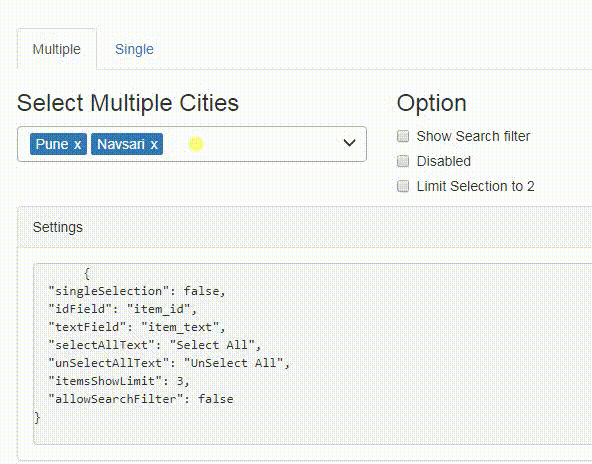592x464 pixels.
Task: Remove the Navsari chip via its x
Action: click(x=154, y=145)
